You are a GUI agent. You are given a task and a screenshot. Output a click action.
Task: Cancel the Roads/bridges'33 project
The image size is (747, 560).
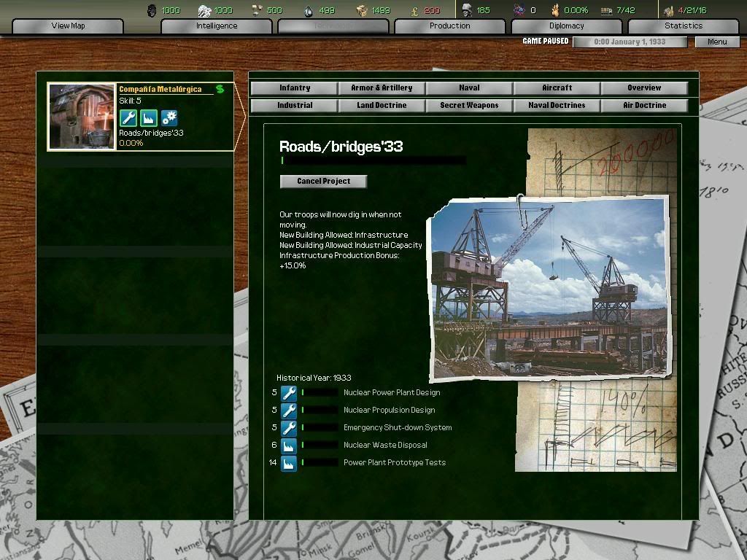tap(323, 182)
